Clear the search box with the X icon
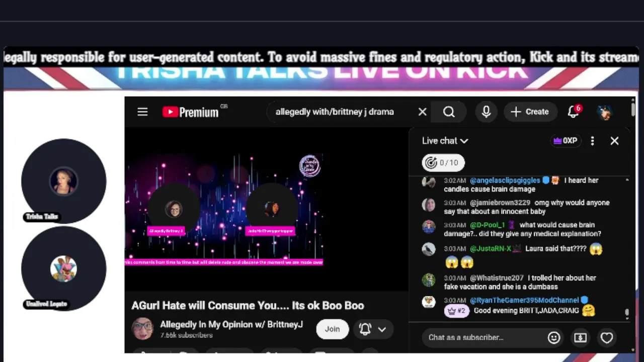Image resolution: width=644 pixels, height=362 pixels. click(x=422, y=112)
